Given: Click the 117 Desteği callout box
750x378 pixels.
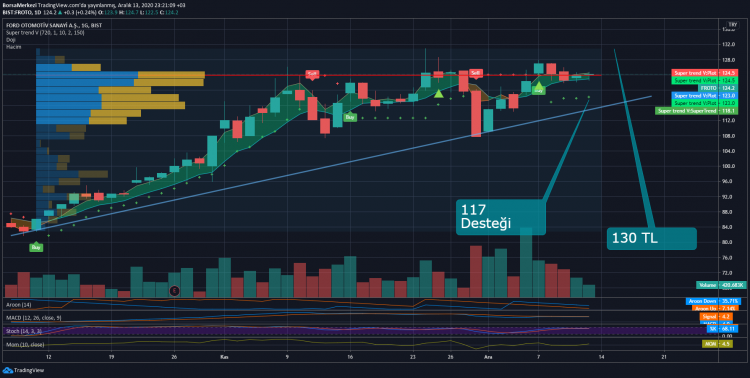Looking at the screenshot, I should (500, 217).
